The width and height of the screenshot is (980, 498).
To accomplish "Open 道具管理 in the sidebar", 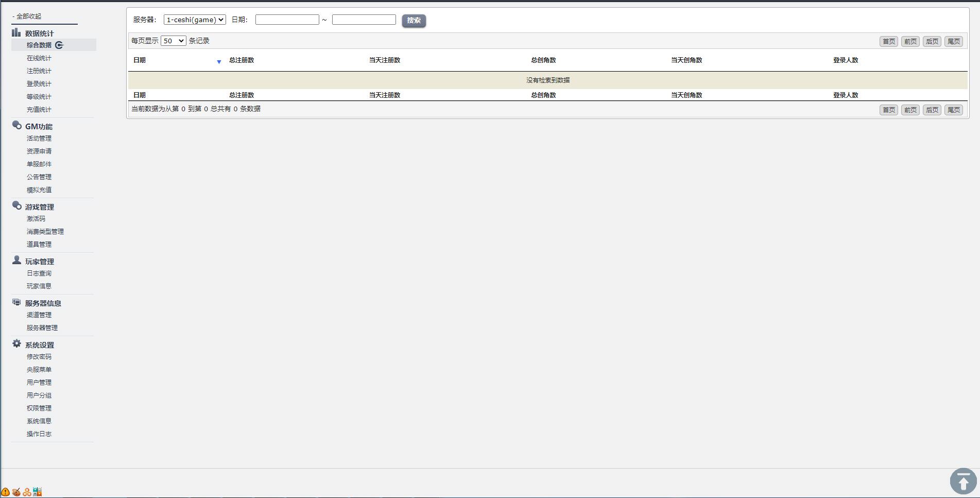I will (39, 245).
